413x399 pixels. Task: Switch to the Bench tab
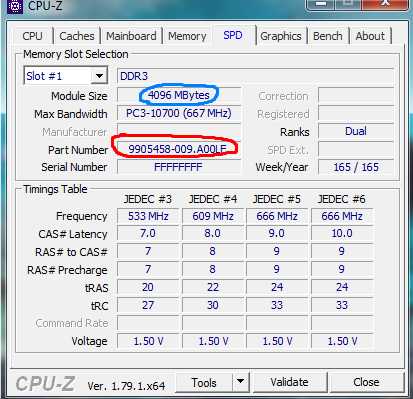(328, 36)
